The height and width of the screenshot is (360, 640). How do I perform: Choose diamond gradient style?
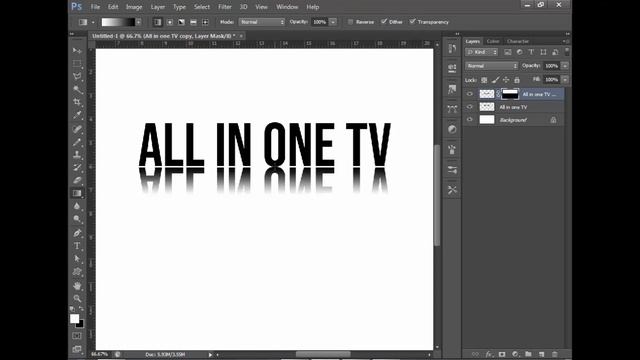point(205,22)
